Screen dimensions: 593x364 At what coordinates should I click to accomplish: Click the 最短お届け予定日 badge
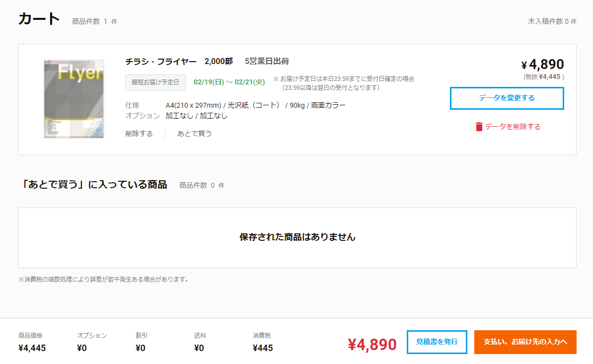pyautogui.click(x=155, y=82)
